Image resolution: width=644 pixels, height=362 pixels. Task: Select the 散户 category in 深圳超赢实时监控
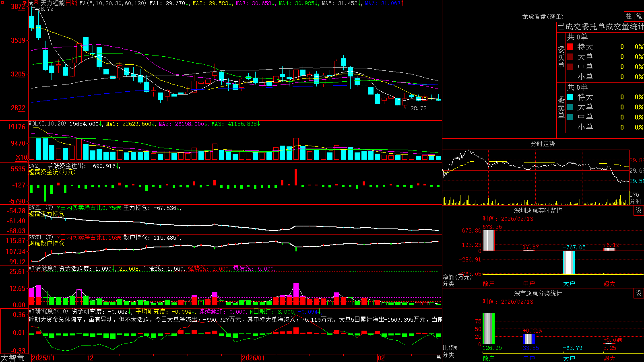[489, 284]
